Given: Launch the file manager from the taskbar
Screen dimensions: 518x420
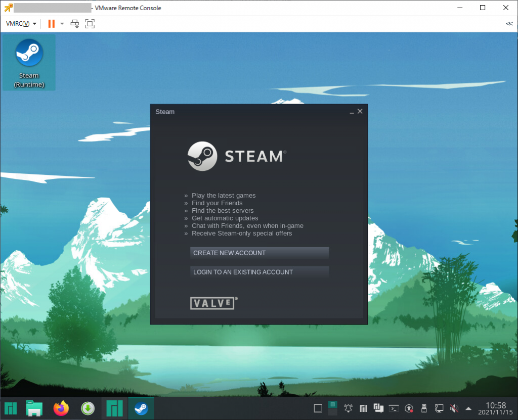Looking at the screenshot, I should coord(34,408).
